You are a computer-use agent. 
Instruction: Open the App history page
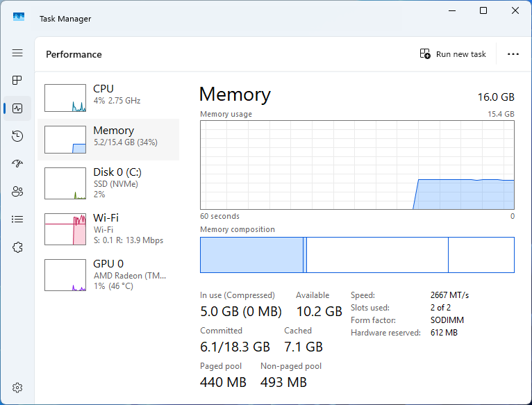pos(17,136)
